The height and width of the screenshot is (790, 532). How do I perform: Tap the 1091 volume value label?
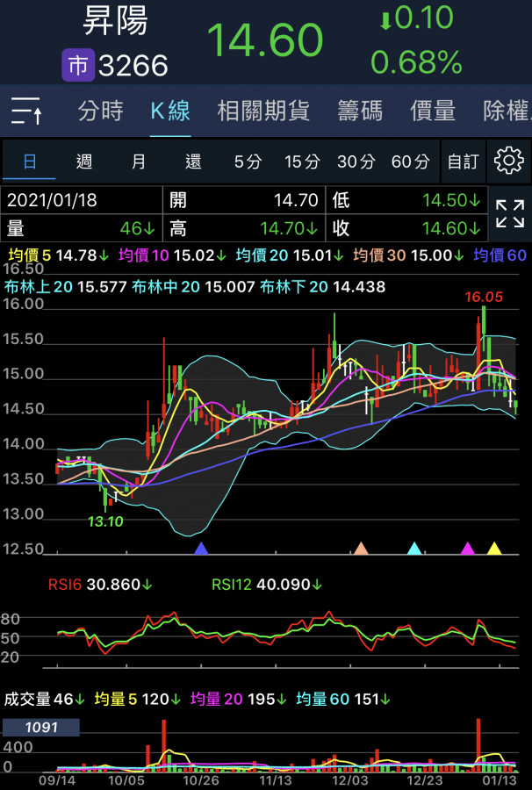coord(41,728)
